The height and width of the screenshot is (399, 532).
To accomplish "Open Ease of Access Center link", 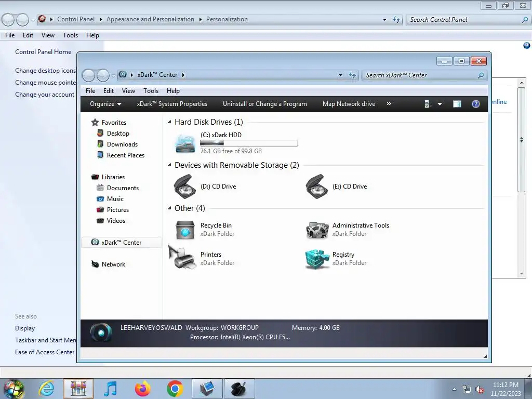I will [45, 352].
